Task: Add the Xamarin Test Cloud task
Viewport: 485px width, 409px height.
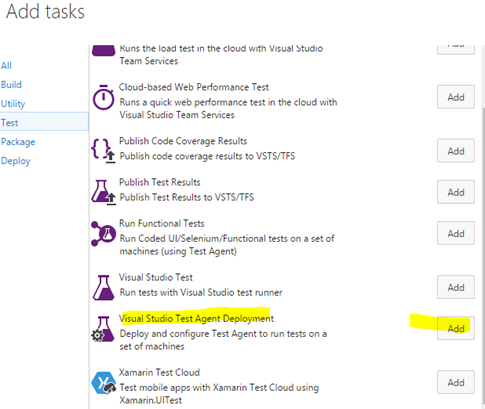Action: click(x=456, y=382)
